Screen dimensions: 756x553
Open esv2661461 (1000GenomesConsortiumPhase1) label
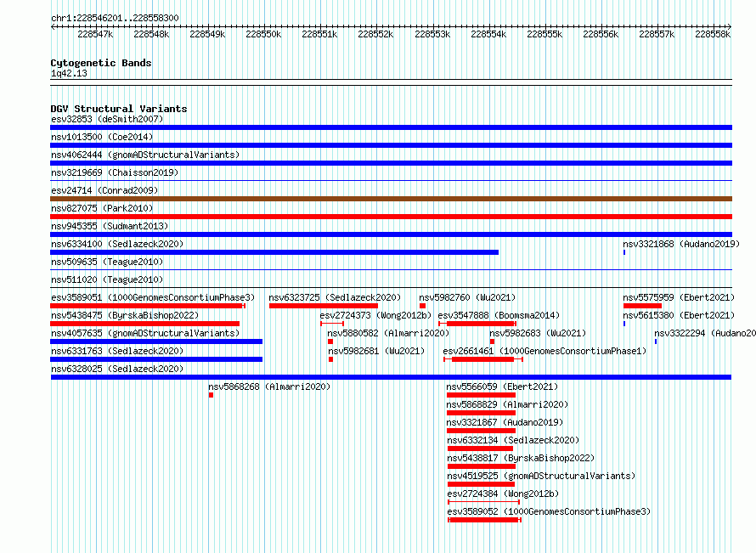click(544, 351)
